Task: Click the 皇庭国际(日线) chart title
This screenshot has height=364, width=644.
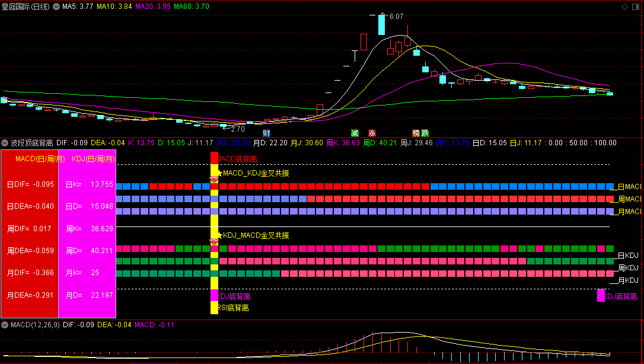Action: [x=25, y=7]
